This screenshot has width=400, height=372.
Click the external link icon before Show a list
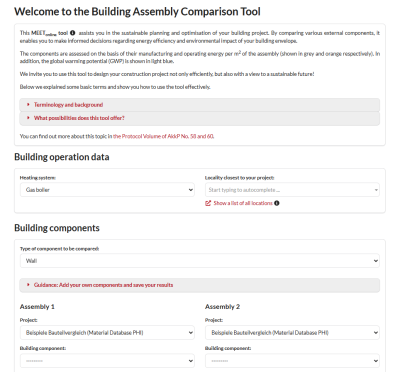pyautogui.click(x=208, y=203)
